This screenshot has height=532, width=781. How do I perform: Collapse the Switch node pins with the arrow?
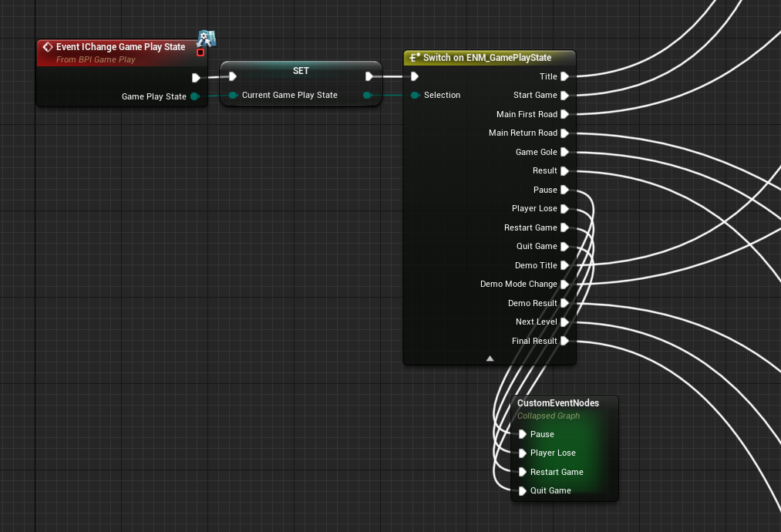click(490, 359)
